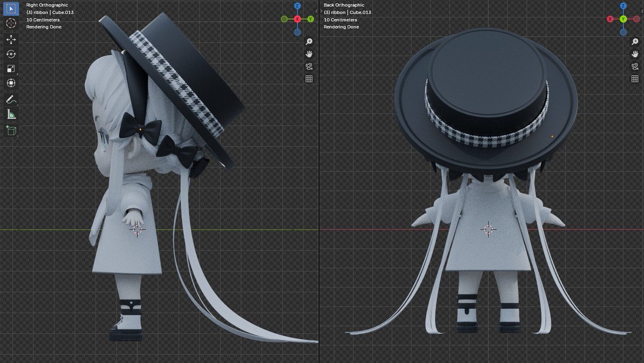Click 'Rendering Done' in the Right Orthographic viewport

(x=44, y=27)
